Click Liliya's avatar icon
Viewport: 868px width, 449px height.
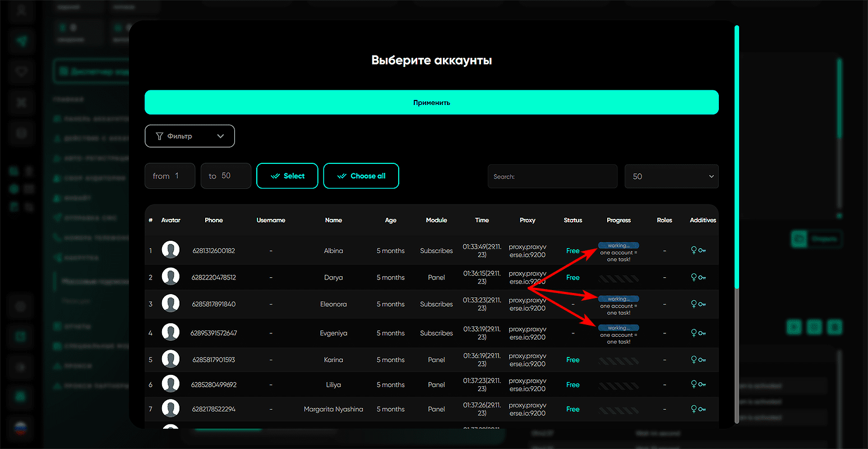coord(170,384)
